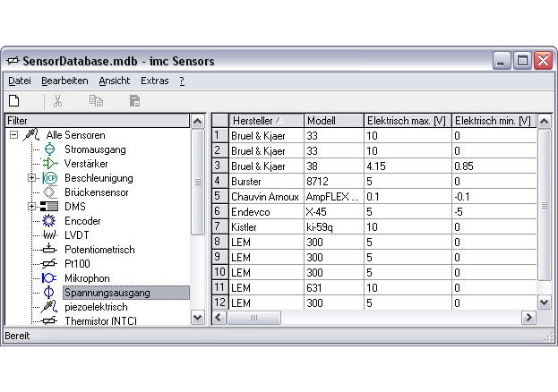
Task: Click the piezoelektrisch sensor icon
Action: [x=49, y=307]
